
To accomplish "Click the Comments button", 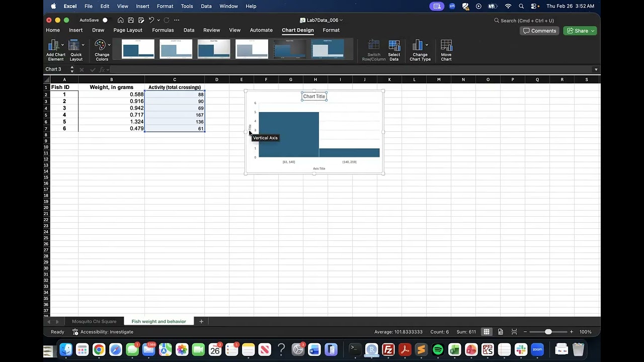I will pos(539,31).
